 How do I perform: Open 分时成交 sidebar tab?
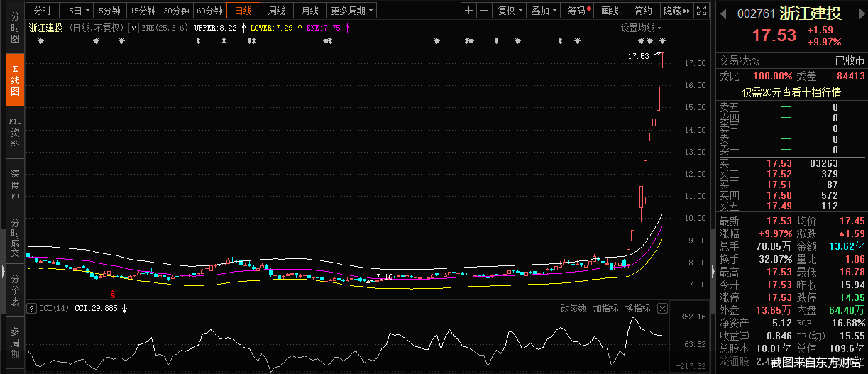[16, 237]
